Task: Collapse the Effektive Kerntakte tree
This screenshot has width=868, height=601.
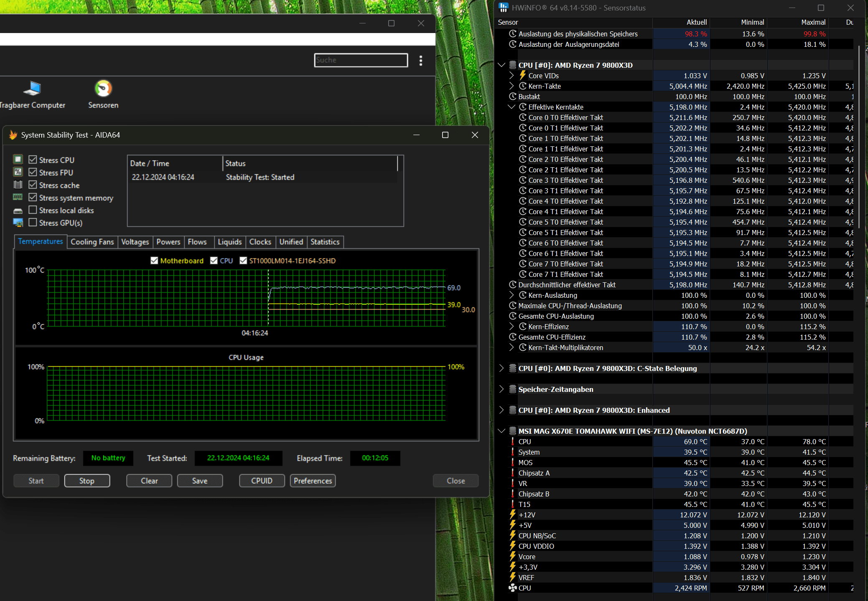Action: click(x=512, y=107)
